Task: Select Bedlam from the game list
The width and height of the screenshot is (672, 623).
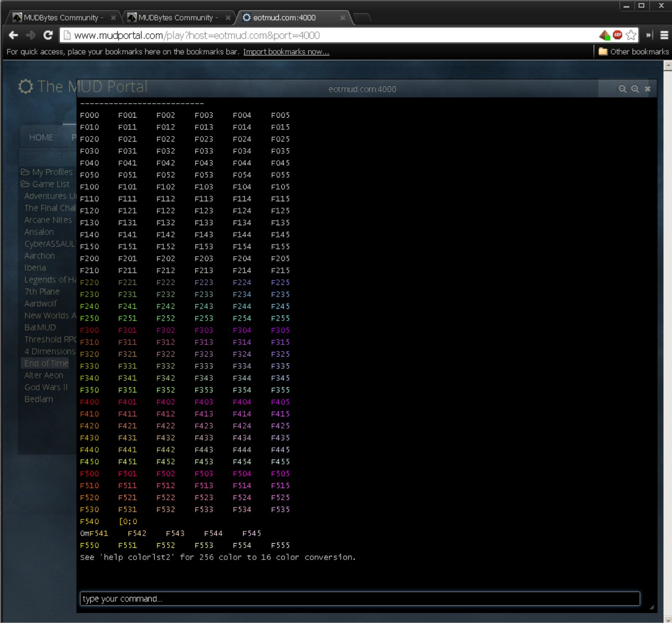Action: click(x=39, y=399)
